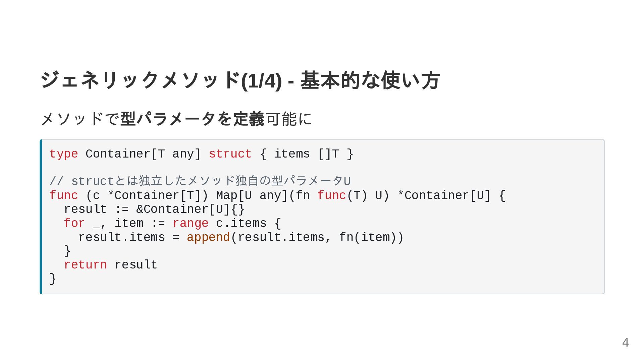Click the func keyword starting the method

(x=64, y=195)
